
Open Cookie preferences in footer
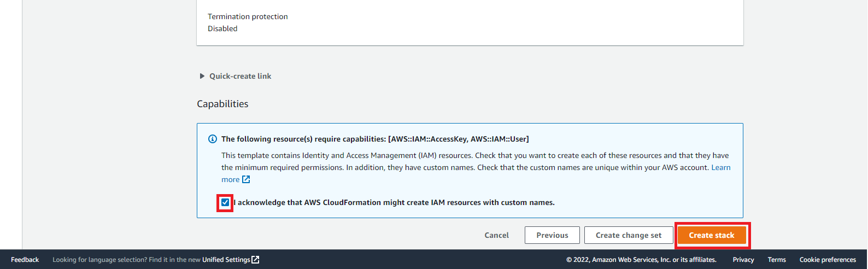pyautogui.click(x=828, y=260)
